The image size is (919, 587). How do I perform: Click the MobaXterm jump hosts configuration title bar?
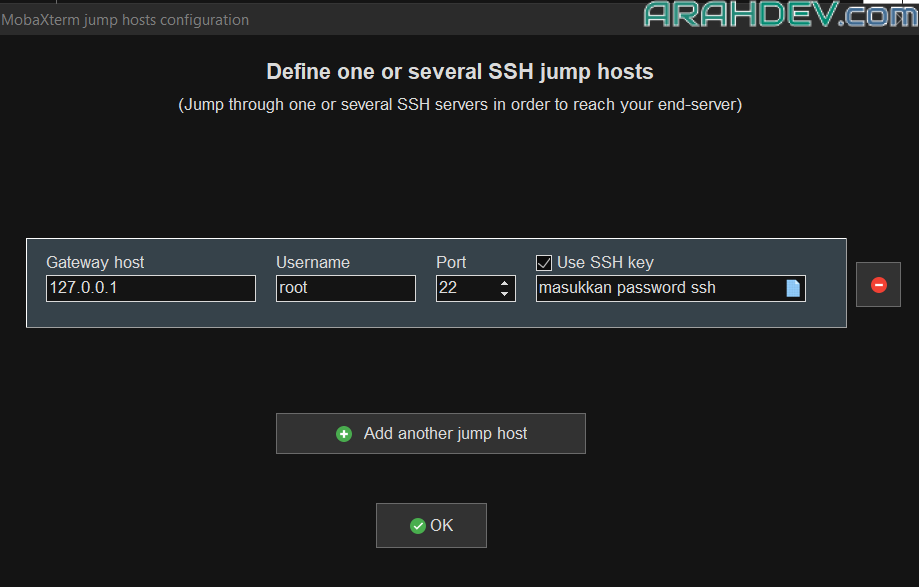[x=125, y=20]
